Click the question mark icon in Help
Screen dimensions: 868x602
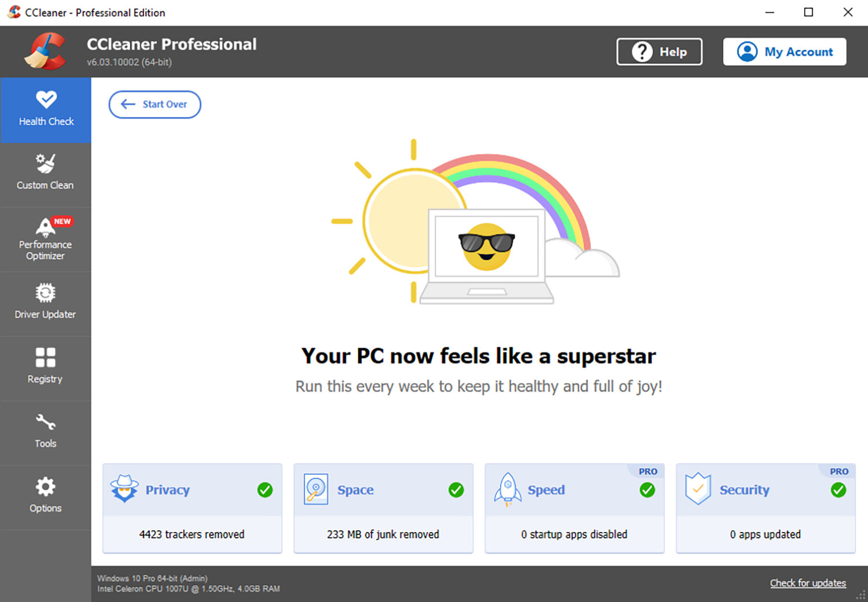[642, 52]
